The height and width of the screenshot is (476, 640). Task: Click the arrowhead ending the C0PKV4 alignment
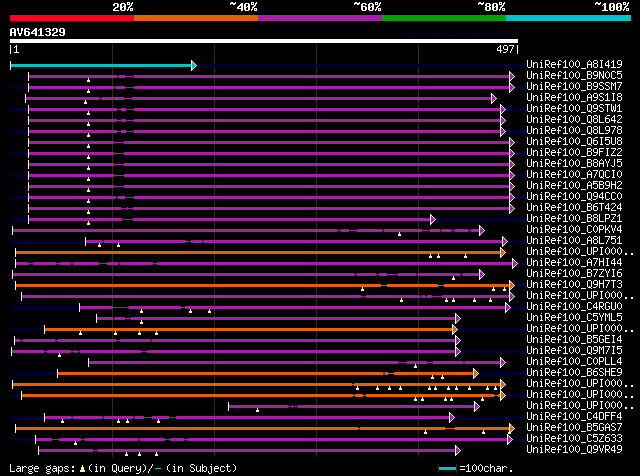point(482,231)
